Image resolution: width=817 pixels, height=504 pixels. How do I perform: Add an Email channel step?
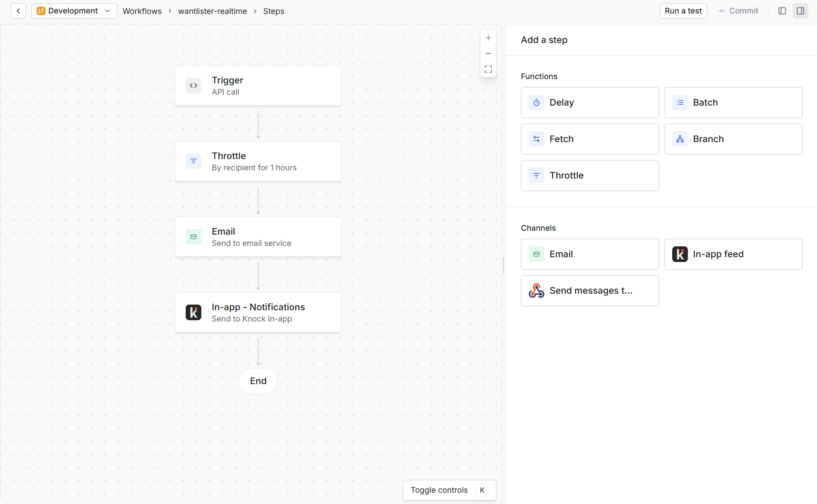tap(589, 254)
